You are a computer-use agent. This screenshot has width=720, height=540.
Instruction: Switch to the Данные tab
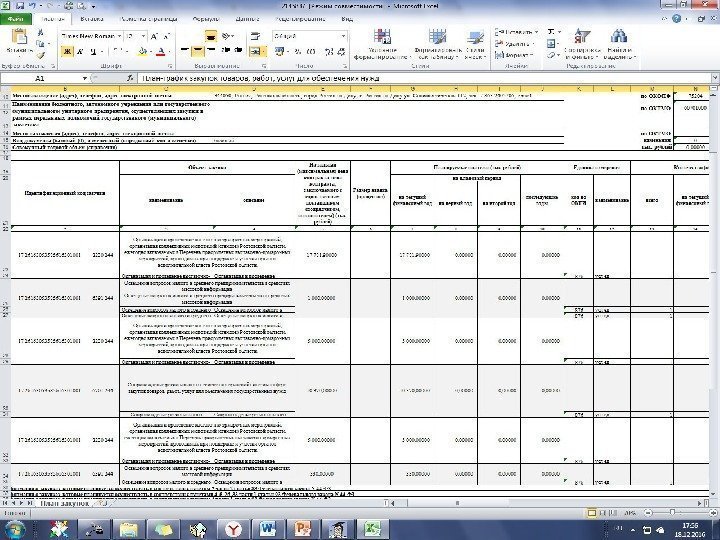tap(248, 19)
